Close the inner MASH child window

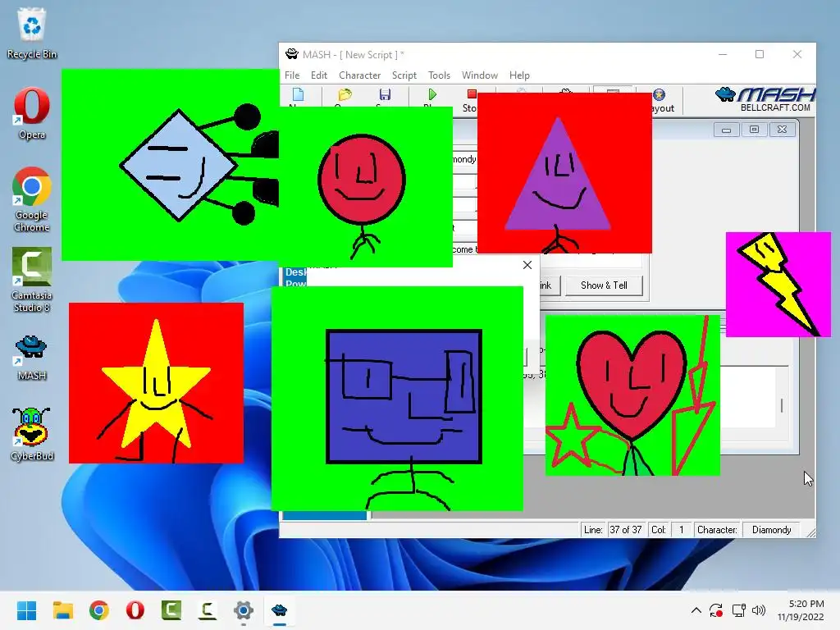pos(782,130)
